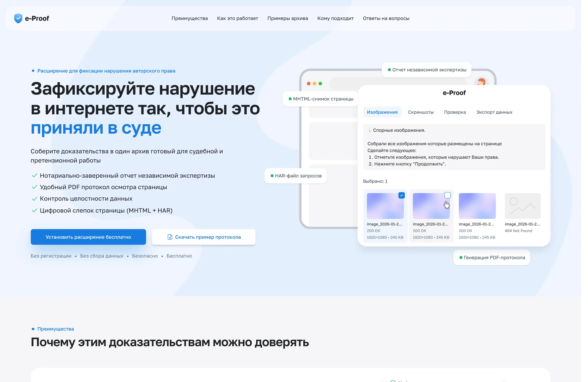Open 'Преимущества' in the top navigation
Screen dimensions: 588x382
pyautogui.click(x=190, y=18)
